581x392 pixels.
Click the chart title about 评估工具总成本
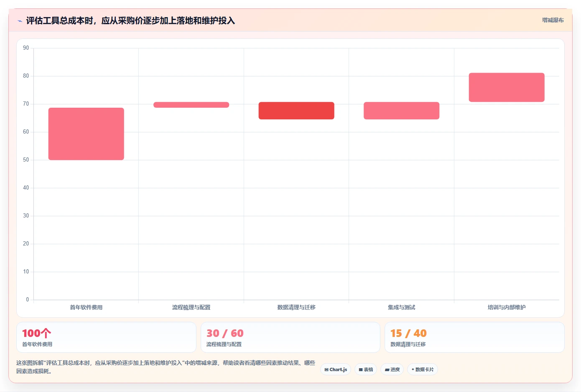pyautogui.click(x=130, y=20)
